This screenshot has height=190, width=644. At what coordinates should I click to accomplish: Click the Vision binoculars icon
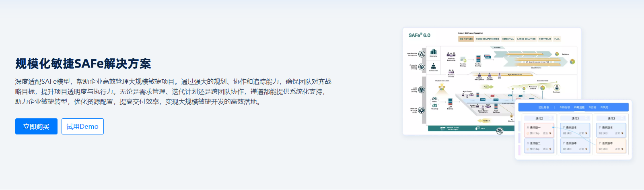[x=434, y=99]
